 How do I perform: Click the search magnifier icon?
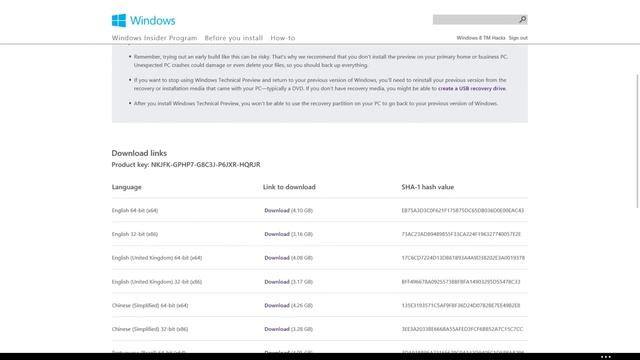tap(522, 19)
